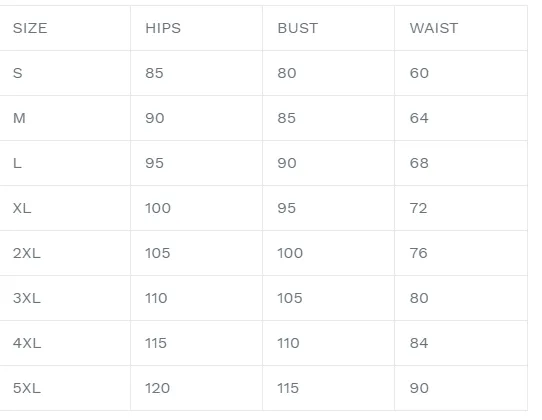This screenshot has width=542, height=420.
Task: Click hips value 85 for size S
Action: [x=154, y=73]
